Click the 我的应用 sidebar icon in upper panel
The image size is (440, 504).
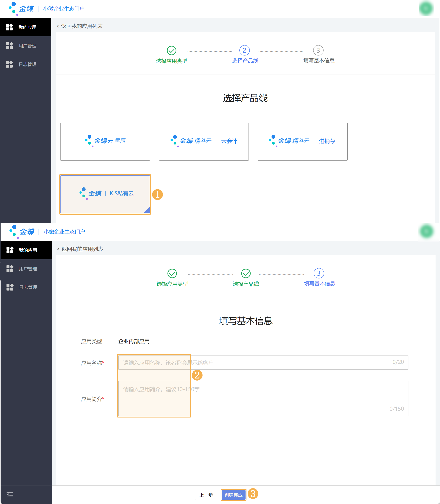click(x=9, y=27)
